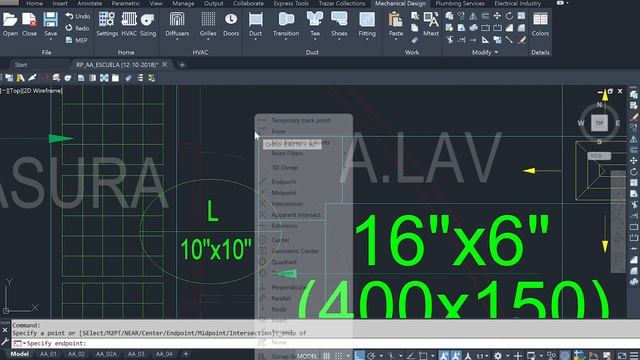The image size is (640, 360).
Task: Start the Mtext tool
Action: click(x=431, y=24)
